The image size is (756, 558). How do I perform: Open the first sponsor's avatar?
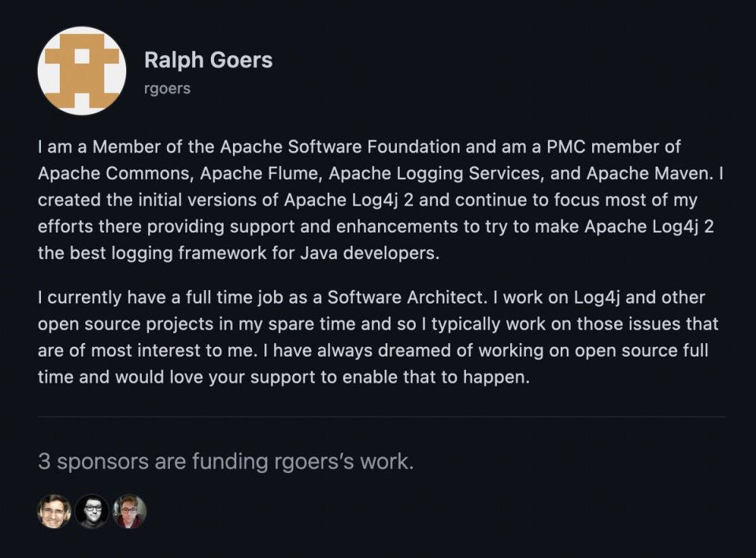[54, 511]
